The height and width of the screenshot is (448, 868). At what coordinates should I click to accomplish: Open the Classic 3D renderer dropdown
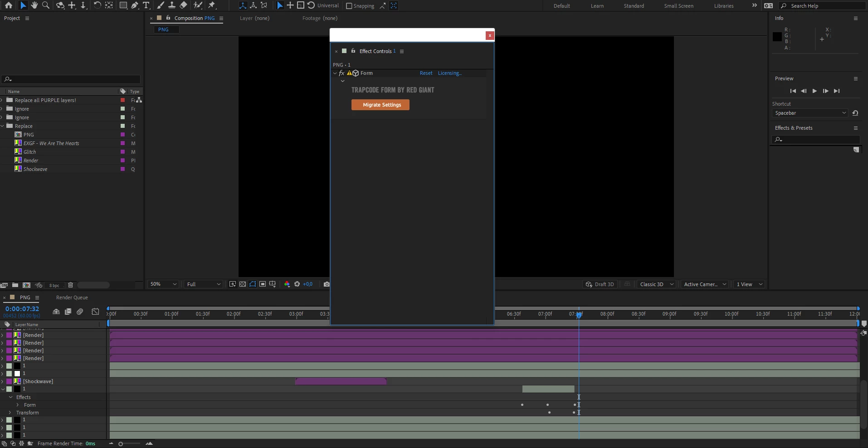[x=656, y=284]
